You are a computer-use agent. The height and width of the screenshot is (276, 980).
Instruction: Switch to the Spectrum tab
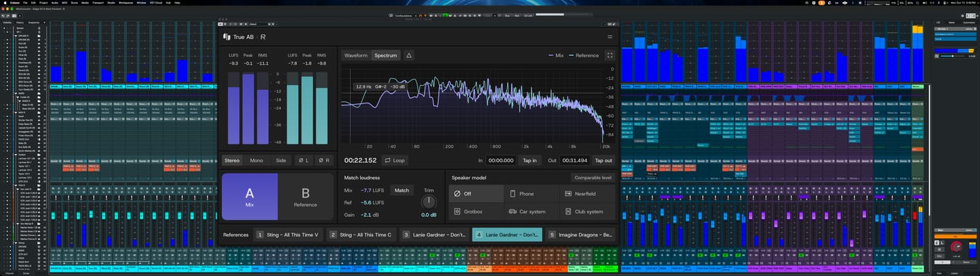(x=385, y=55)
